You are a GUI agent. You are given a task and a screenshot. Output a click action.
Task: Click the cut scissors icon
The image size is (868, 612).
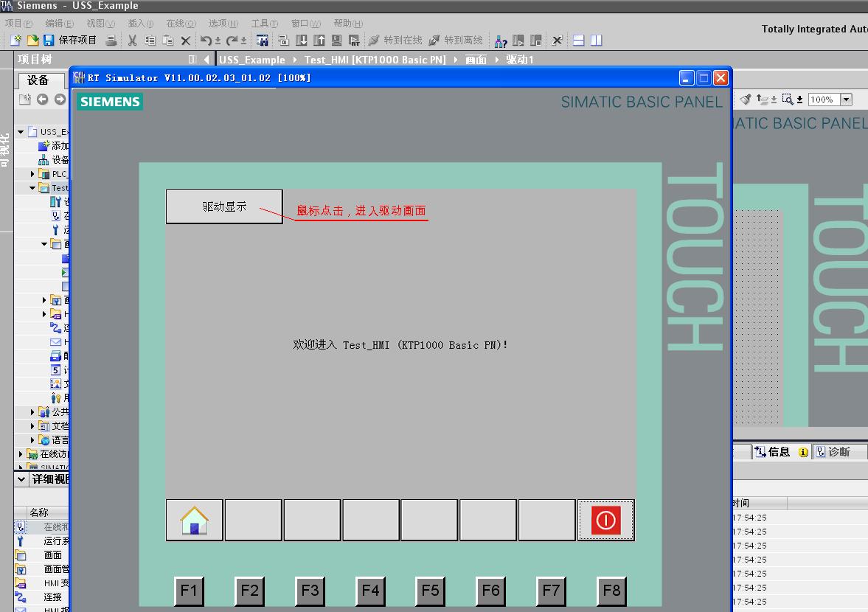point(132,40)
